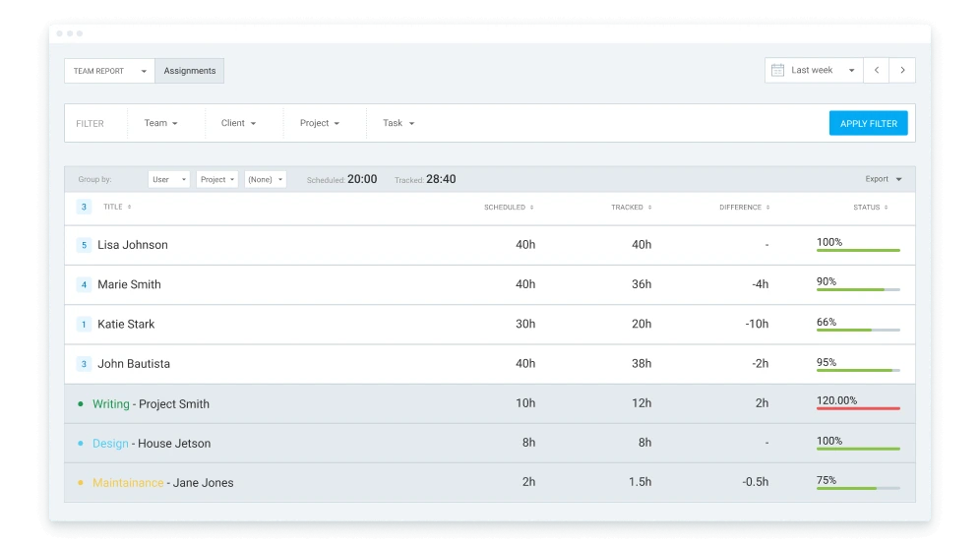Image resolution: width=980 pixels, height=545 pixels.
Task: Click the yellow dot beside Maintainance
Action: (80, 482)
